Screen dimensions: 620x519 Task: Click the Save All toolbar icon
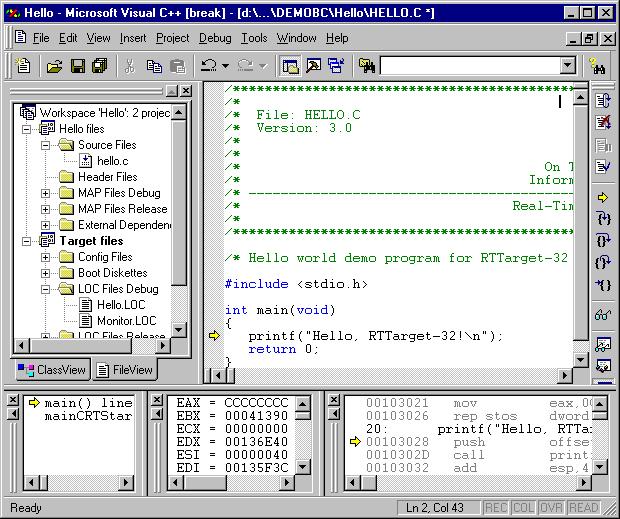(x=99, y=66)
